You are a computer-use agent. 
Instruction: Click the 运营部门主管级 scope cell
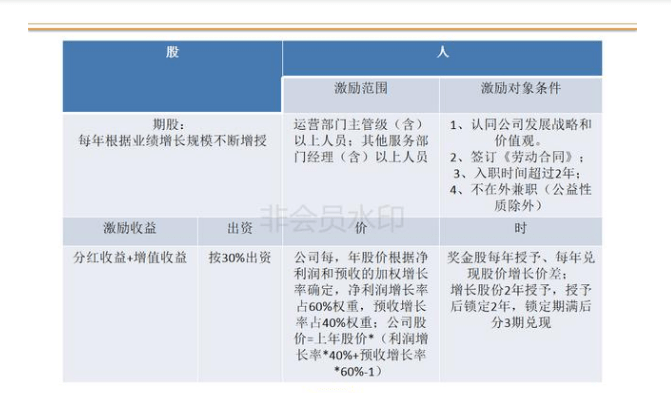pos(361,165)
